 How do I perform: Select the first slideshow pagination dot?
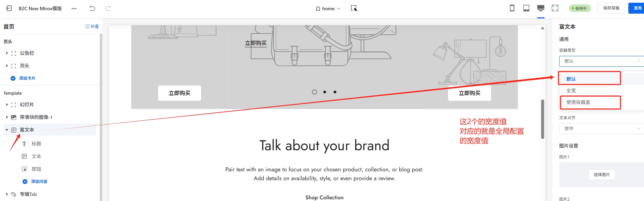[x=314, y=92]
